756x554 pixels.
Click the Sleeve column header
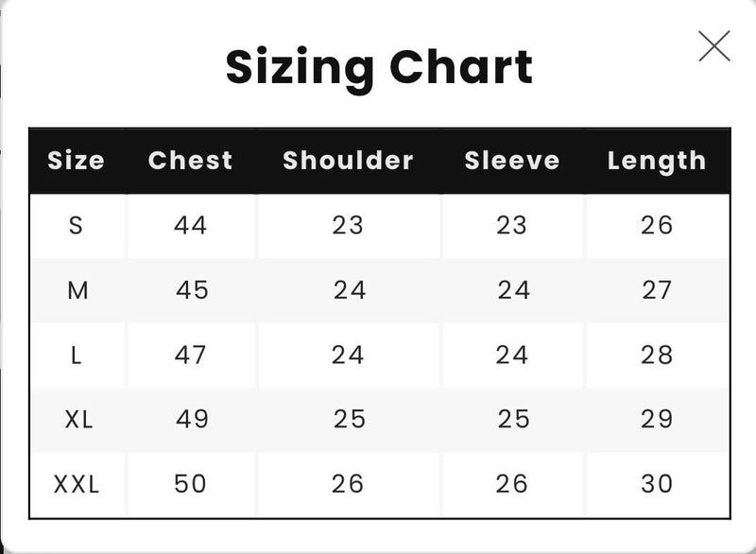512,161
